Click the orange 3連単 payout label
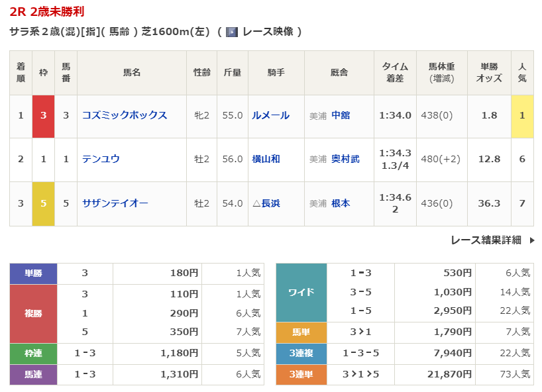The height and width of the screenshot is (392, 542). click(301, 375)
